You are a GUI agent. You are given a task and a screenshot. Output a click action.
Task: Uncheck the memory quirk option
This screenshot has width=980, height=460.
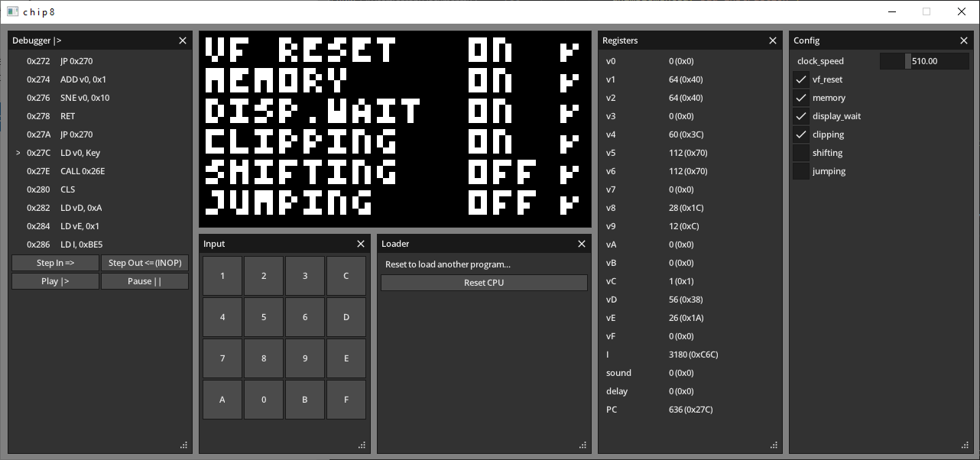coord(800,98)
